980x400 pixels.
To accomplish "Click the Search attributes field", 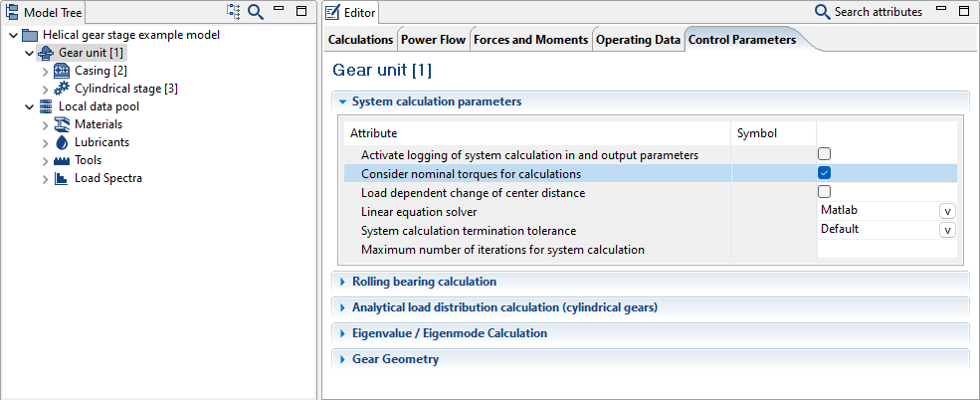I will [x=878, y=12].
